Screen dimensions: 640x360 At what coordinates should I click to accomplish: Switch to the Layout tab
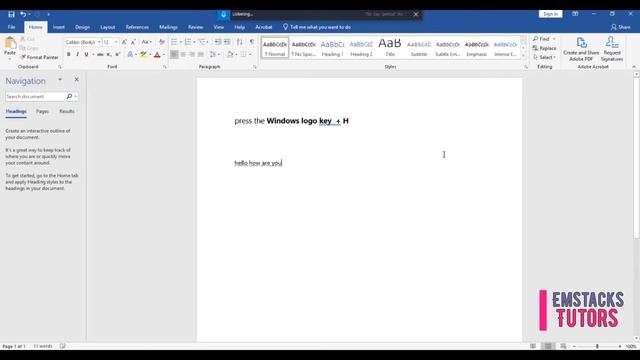pos(108,27)
